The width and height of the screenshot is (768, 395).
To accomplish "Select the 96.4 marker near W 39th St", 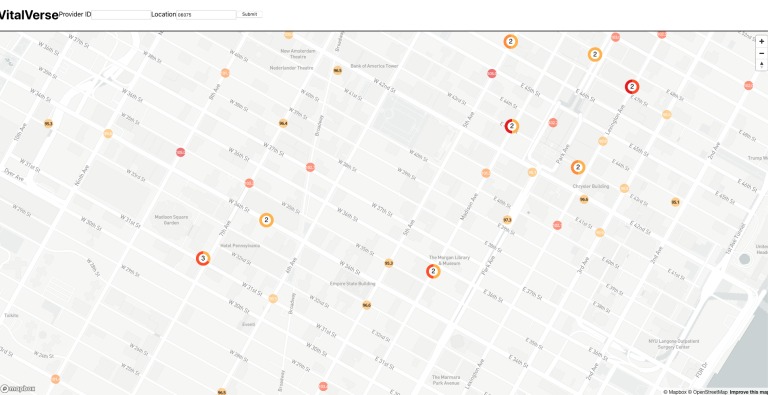I will tap(283, 123).
